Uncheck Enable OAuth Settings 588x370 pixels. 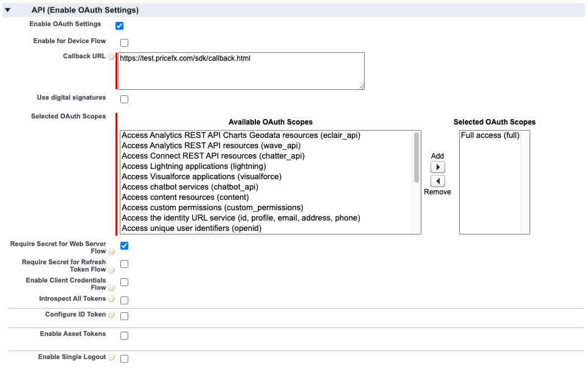119,25
